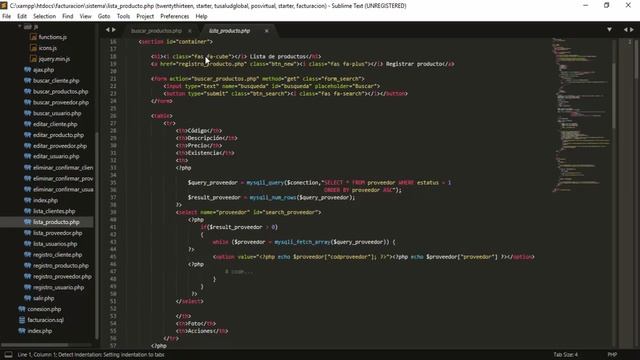Image resolution: width=640 pixels, height=360 pixels.
Task: Open buscar_proveedor.php in the sidebar
Action: point(61,102)
